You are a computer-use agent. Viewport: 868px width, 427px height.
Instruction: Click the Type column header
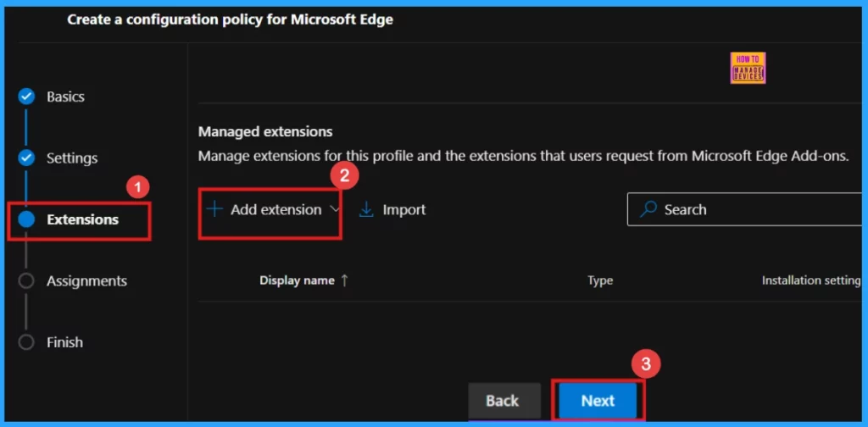pyautogui.click(x=600, y=280)
